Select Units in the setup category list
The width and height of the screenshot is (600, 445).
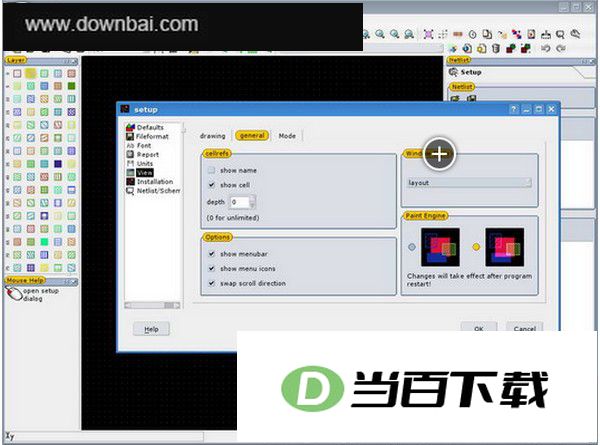pyautogui.click(x=140, y=163)
